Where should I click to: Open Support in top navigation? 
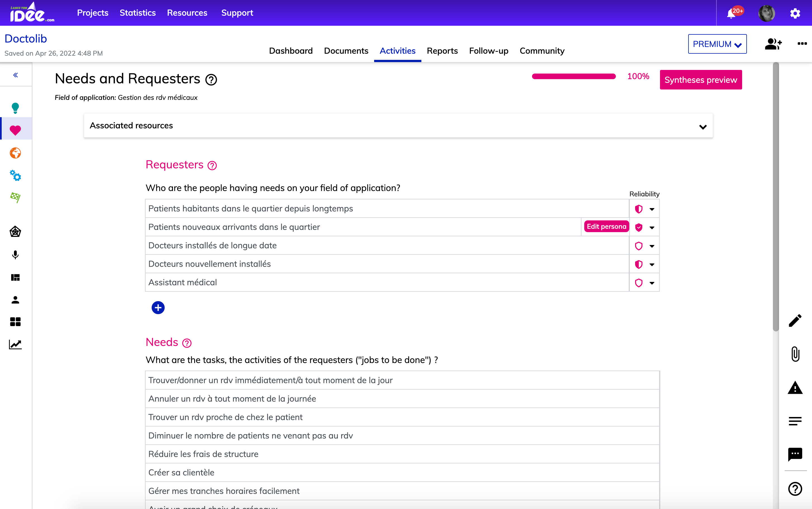coord(237,13)
